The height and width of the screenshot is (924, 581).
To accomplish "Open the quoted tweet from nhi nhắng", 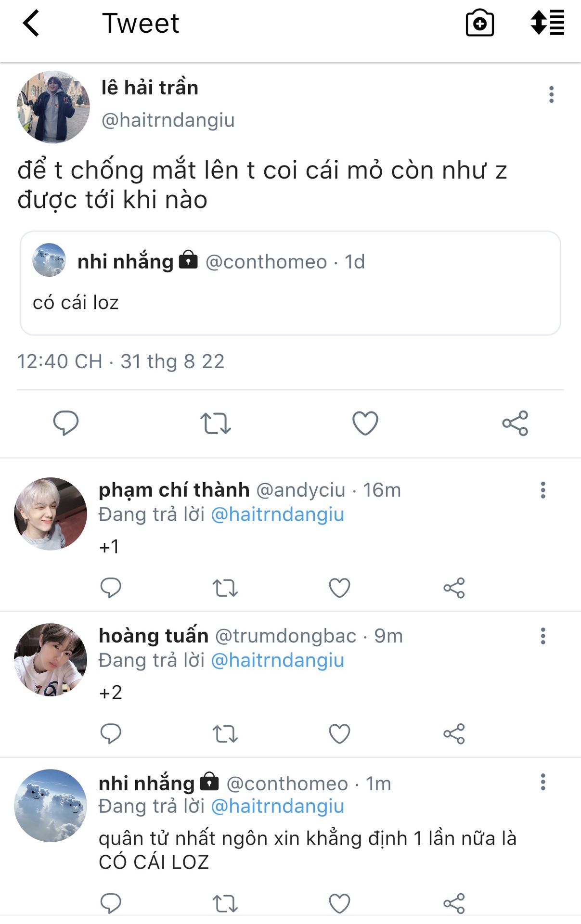I will coord(290,283).
